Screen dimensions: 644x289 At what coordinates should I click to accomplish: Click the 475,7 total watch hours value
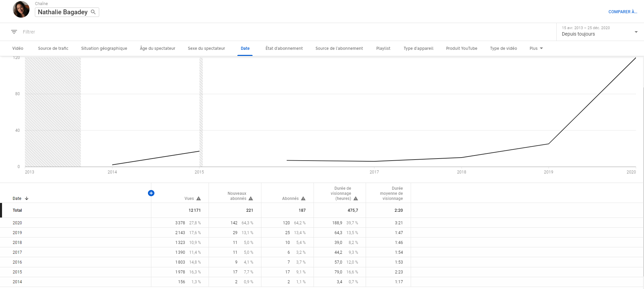[353, 210]
